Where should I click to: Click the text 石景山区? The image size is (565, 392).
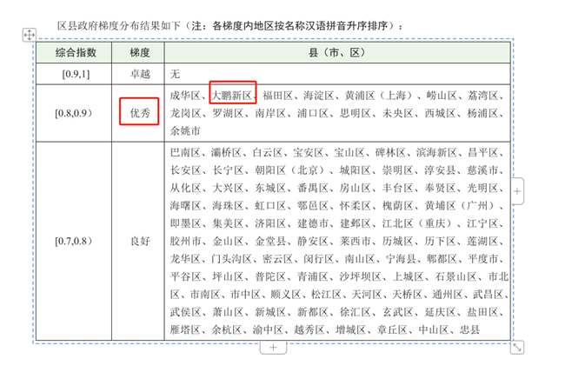pos(455,276)
